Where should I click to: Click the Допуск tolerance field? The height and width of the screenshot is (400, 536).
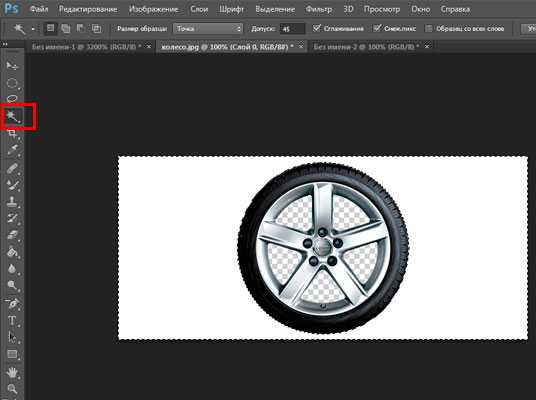point(292,29)
